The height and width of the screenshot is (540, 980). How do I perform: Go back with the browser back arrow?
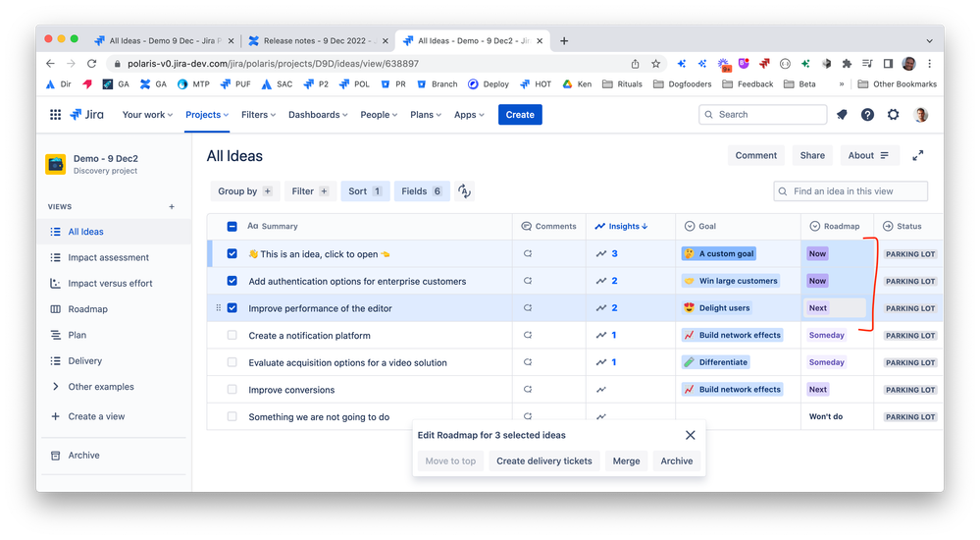(x=51, y=63)
